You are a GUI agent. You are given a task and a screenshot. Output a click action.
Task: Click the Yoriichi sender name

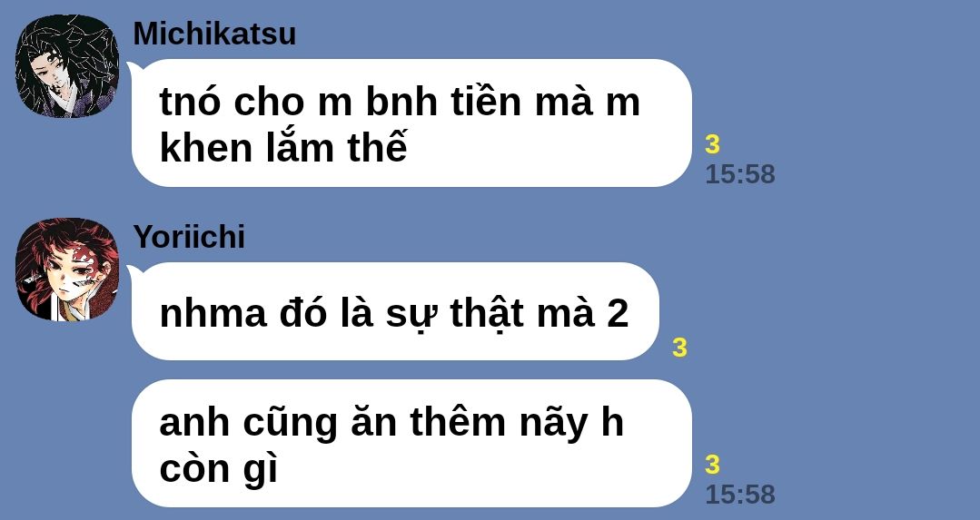[x=189, y=237]
